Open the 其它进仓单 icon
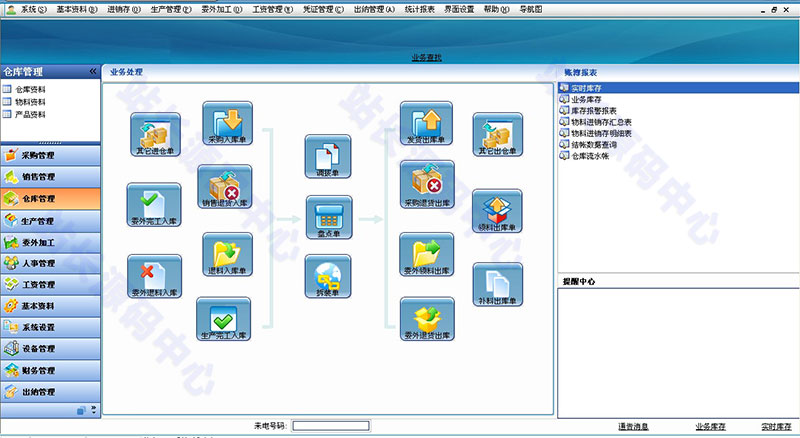800x438 pixels. 155,134
